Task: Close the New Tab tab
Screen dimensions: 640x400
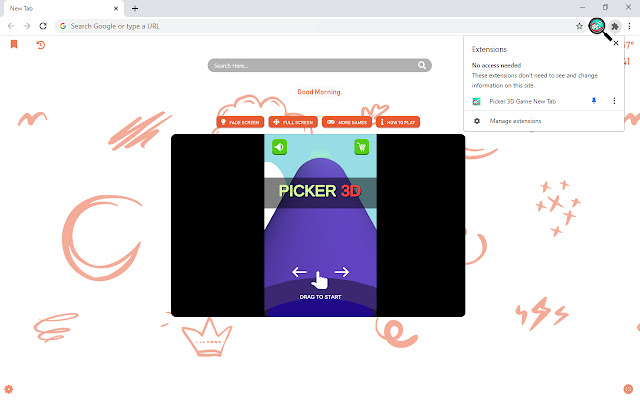Action: (x=116, y=8)
